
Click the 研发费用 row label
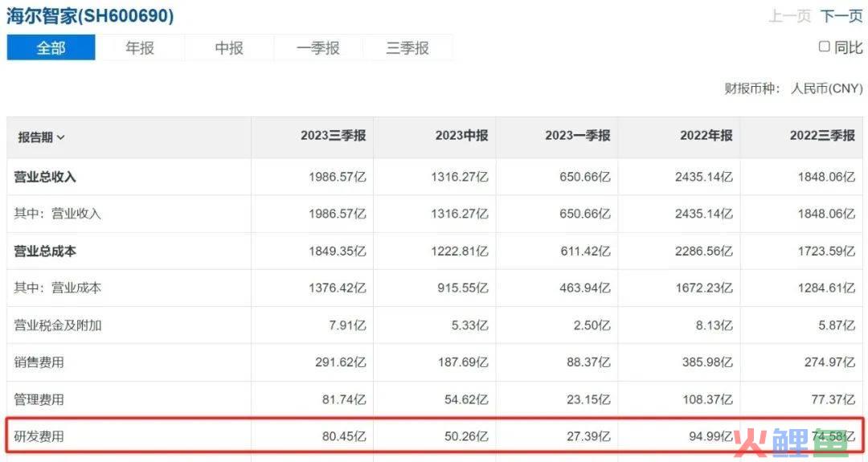tap(39, 436)
